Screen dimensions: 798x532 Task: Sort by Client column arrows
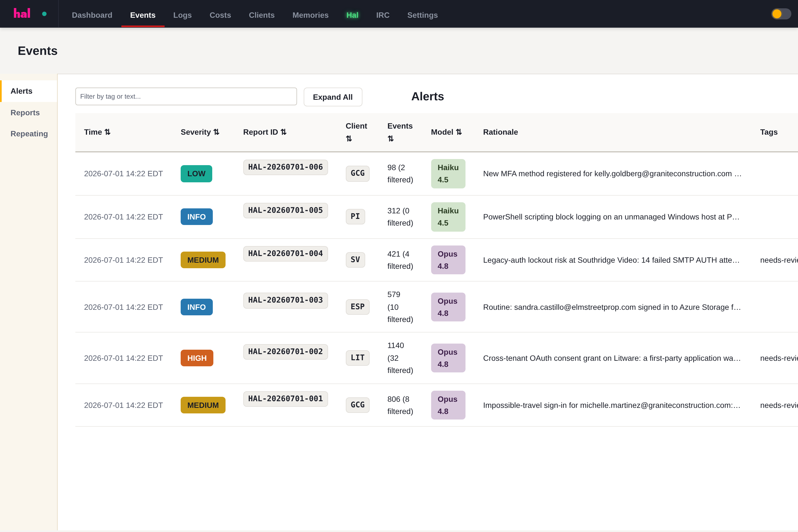point(349,139)
